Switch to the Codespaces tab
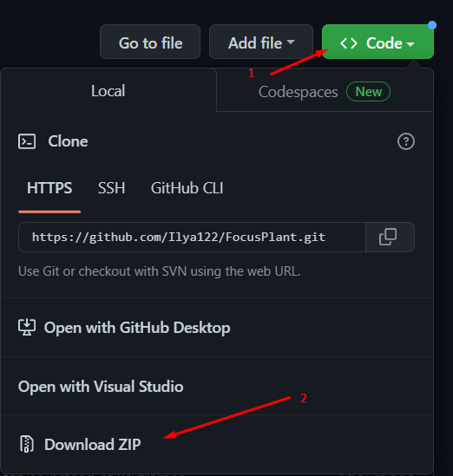Viewport: 453px width, 476px height. point(325,91)
